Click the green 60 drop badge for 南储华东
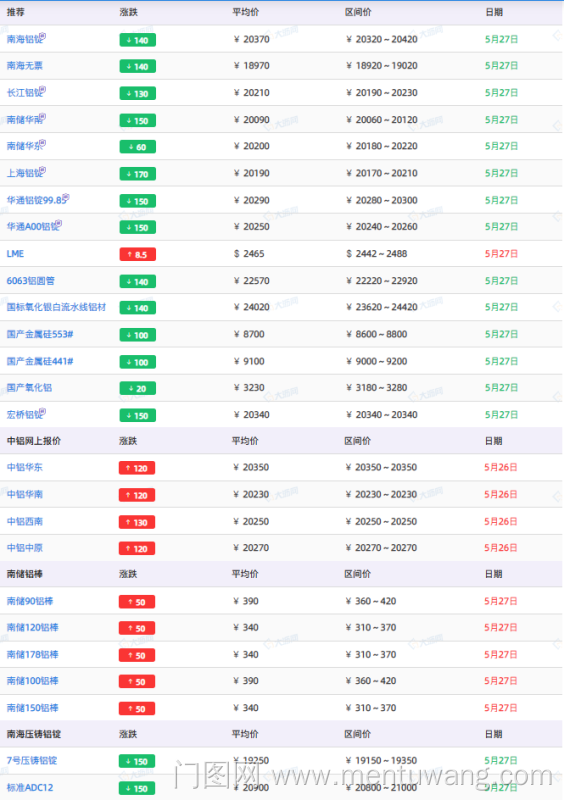Screen dimensions: 564x800 [137, 147]
